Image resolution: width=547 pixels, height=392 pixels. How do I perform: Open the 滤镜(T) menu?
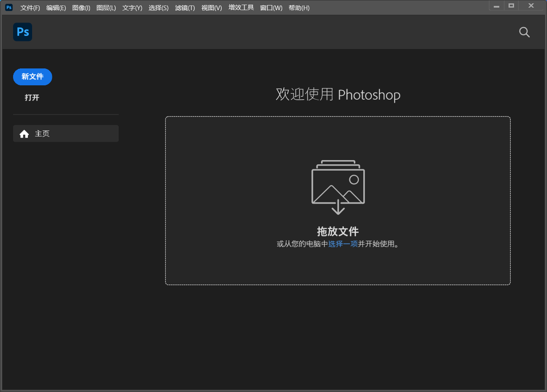click(185, 8)
